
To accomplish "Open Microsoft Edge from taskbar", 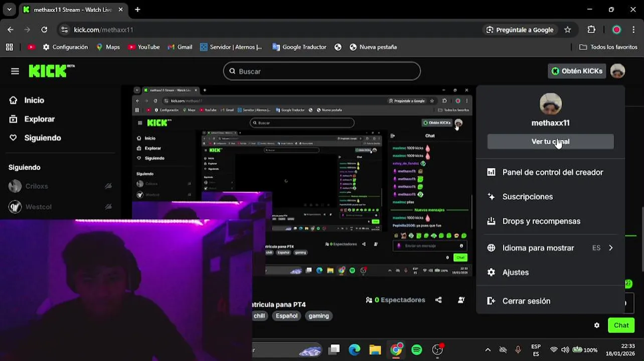I will pos(355,349).
